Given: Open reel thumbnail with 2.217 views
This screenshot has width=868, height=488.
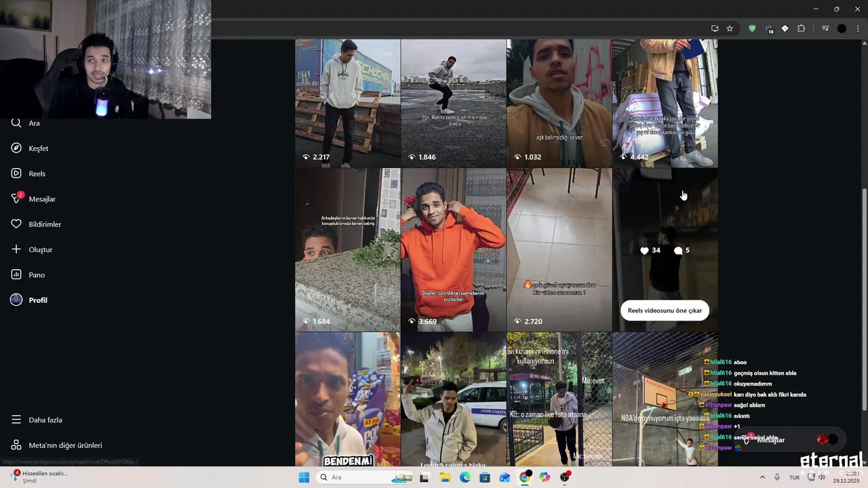Looking at the screenshot, I should (x=347, y=103).
